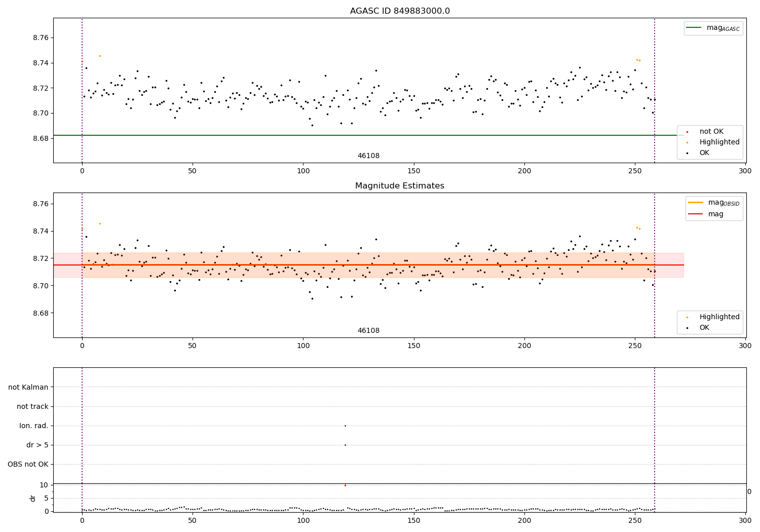This screenshot has width=760, height=532.
Task: Click the '5' tick on the dr axis
Action: coord(46,498)
